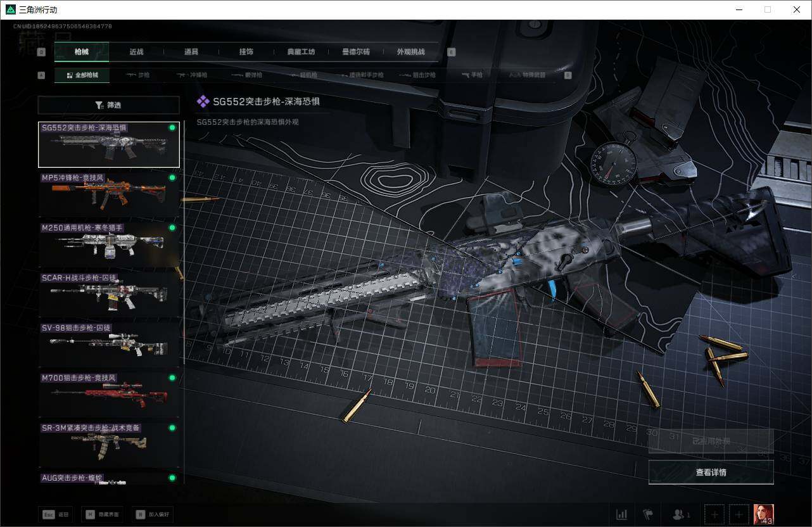Click the second plus invite slot

pos(739,514)
